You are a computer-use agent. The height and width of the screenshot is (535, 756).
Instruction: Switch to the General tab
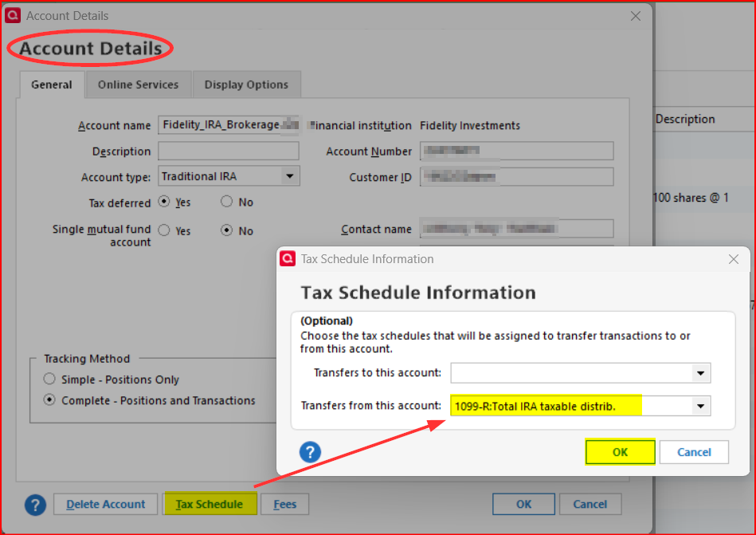[52, 85]
